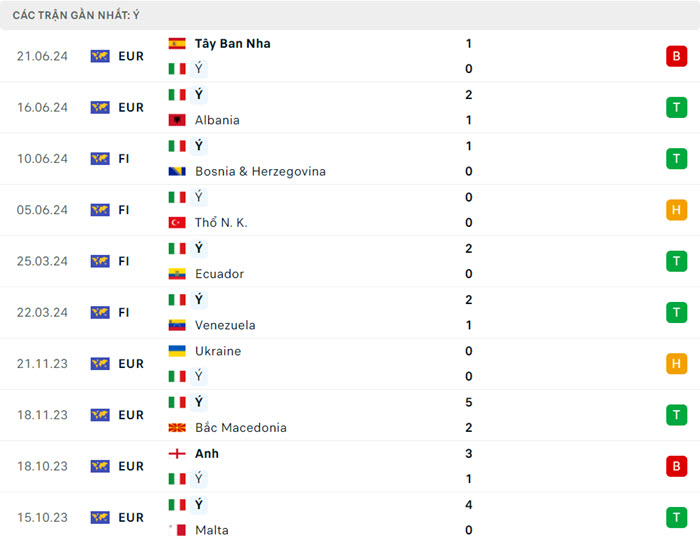Image resolution: width=700 pixels, height=540 pixels.
Task: Open the Bắc Macedonia team link
Action: (240, 428)
